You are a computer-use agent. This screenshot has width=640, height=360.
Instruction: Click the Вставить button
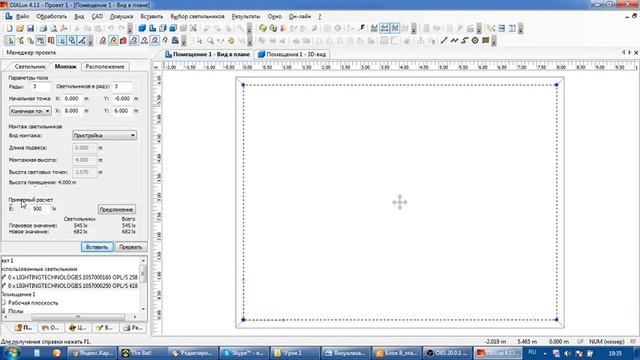point(97,247)
